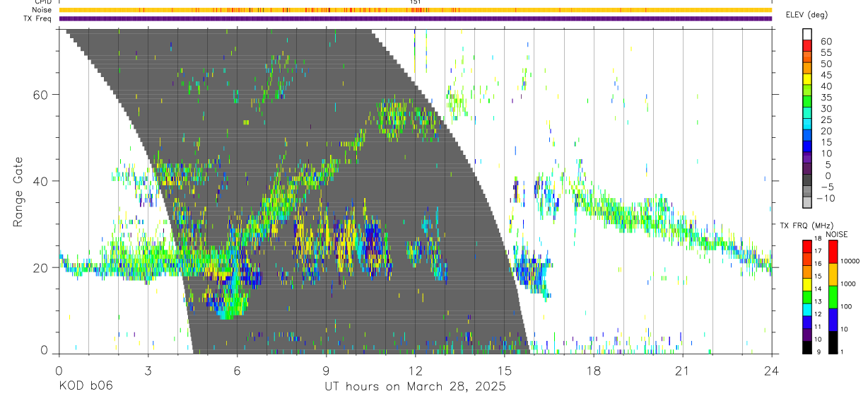Pick the red top segment of NOISE colorbar
The height and width of the screenshot is (401, 868).
pos(833,252)
